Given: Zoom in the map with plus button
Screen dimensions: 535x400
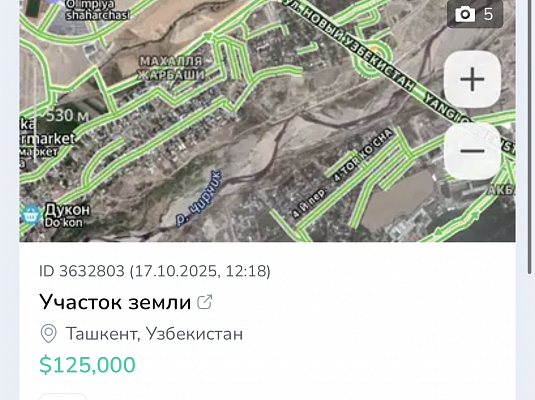Looking at the screenshot, I should [472, 79].
